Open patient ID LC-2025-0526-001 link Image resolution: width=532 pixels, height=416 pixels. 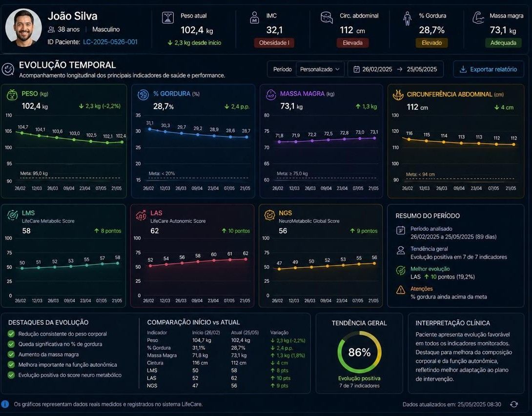(x=110, y=42)
